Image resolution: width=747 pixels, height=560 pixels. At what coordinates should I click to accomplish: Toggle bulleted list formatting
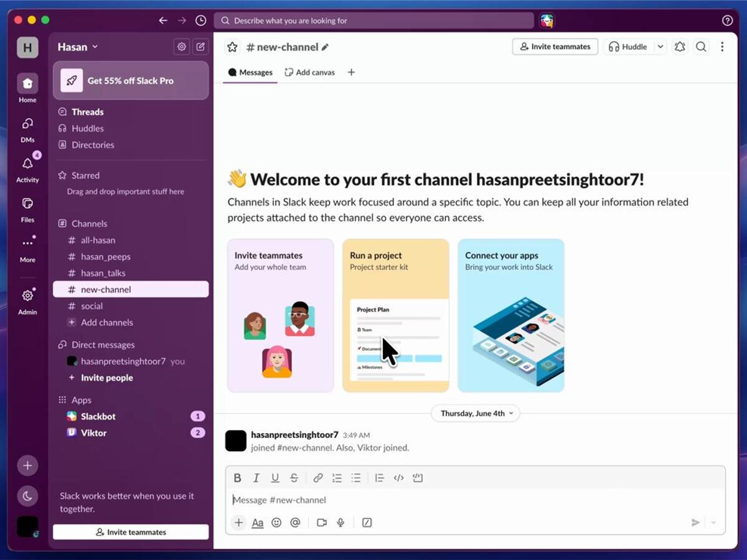[355, 478]
